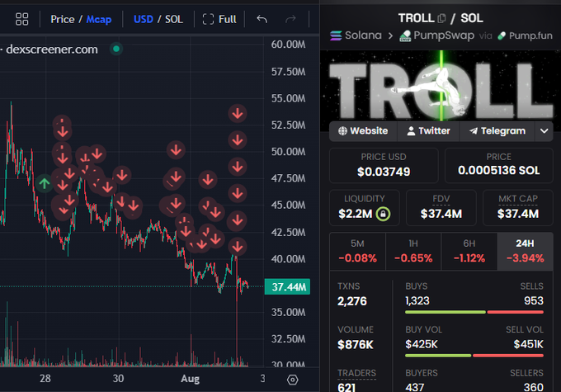Select the 6H timeframe tab
Screen dimensions: 561x392
coord(469,252)
